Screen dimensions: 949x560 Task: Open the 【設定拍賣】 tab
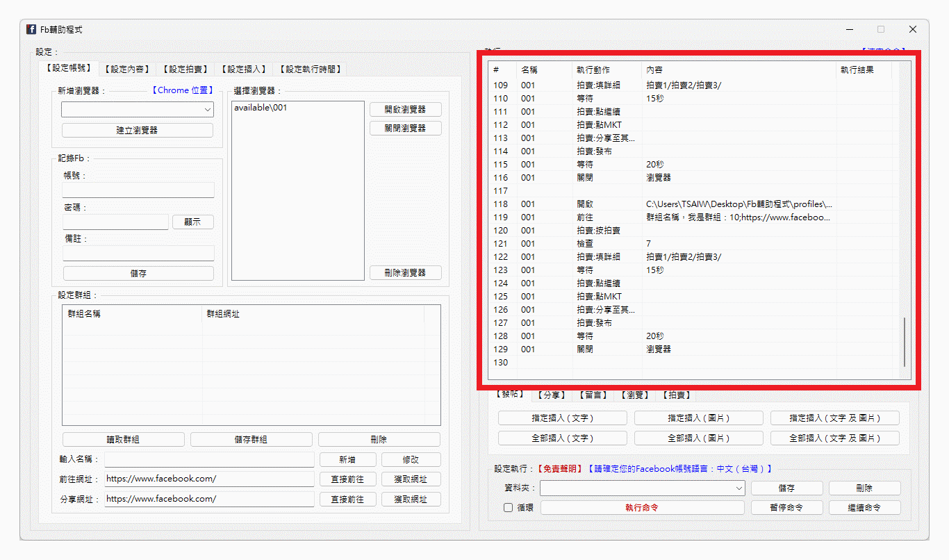click(x=184, y=69)
